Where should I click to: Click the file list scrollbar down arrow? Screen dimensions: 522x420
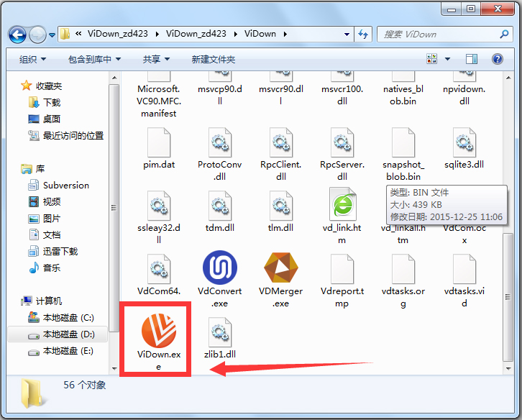click(508, 368)
